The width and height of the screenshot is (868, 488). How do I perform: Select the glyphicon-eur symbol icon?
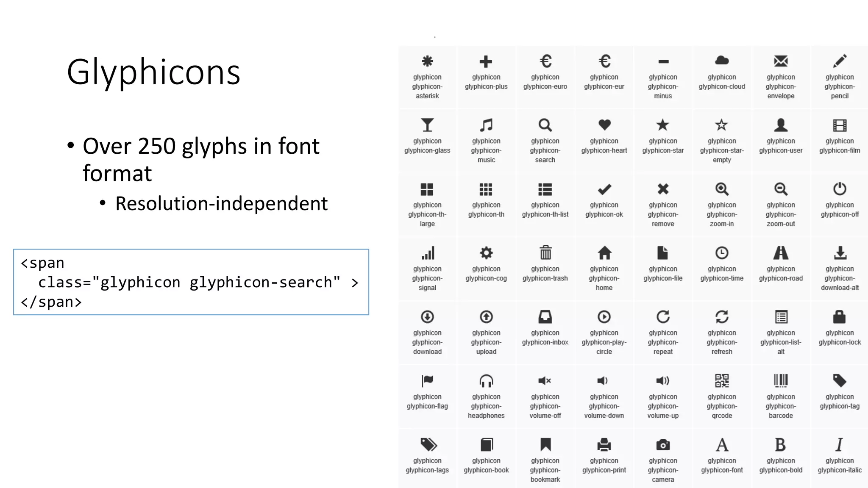[604, 61]
